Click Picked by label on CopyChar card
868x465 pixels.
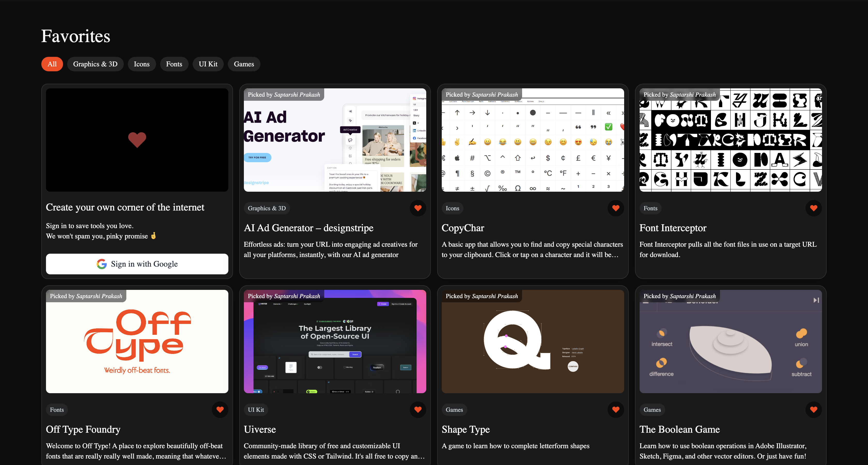point(482,95)
